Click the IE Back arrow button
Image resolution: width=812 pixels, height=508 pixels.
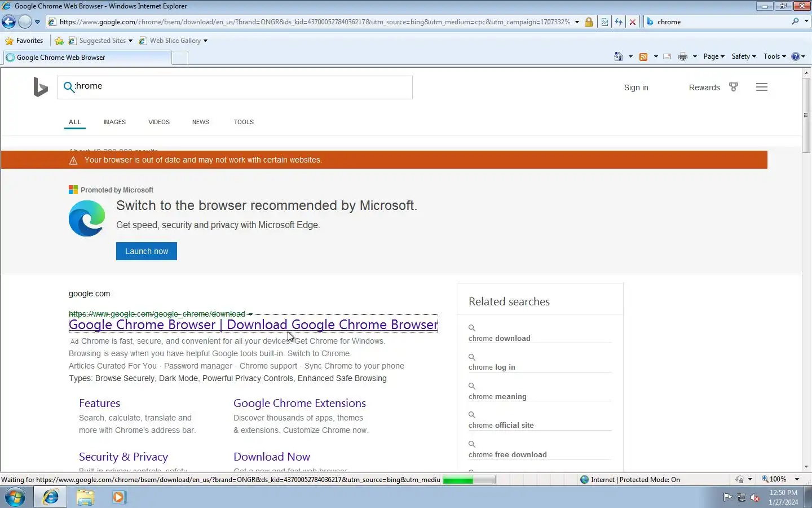click(8, 22)
